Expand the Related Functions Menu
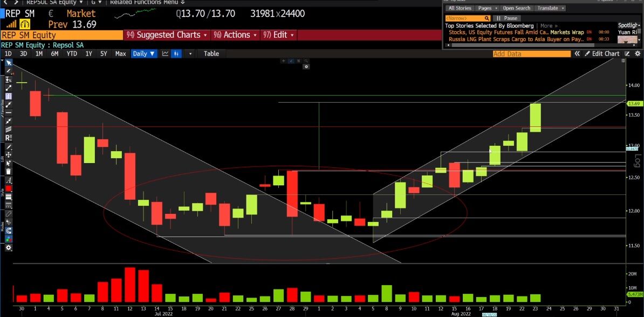This screenshot has height=317, width=644. point(147,2)
